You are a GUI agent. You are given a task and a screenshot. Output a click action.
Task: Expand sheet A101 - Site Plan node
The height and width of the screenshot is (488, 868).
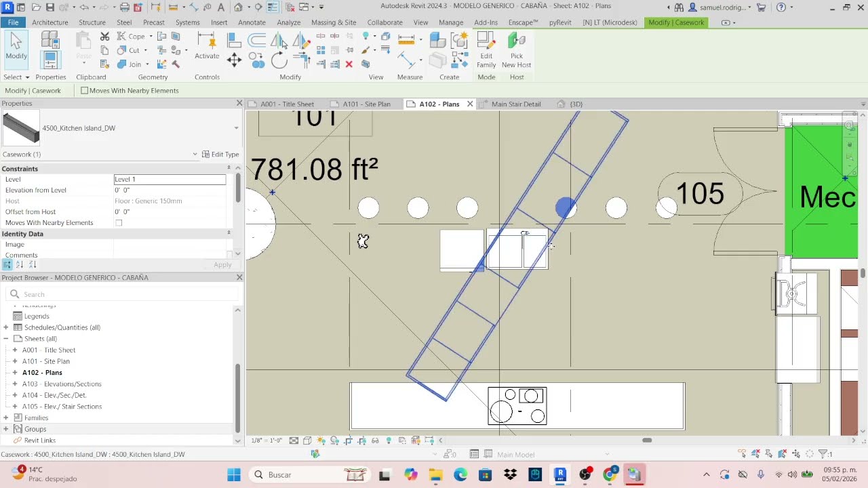coord(15,361)
